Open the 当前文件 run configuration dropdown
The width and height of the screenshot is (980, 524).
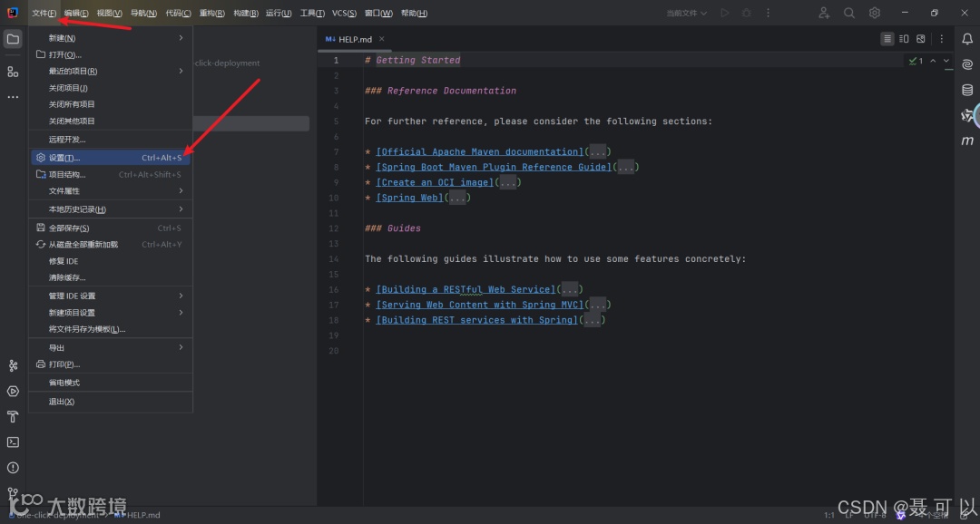(x=686, y=13)
